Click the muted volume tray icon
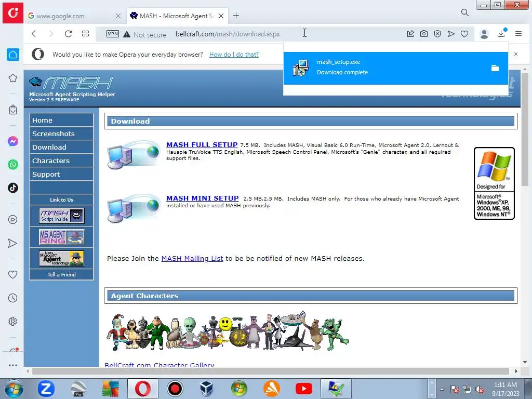 click(480, 389)
